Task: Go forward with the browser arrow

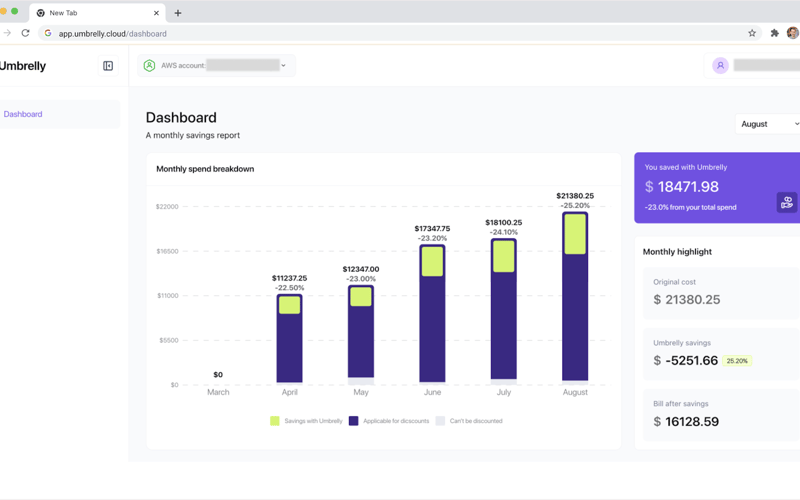Action: [x=7, y=33]
